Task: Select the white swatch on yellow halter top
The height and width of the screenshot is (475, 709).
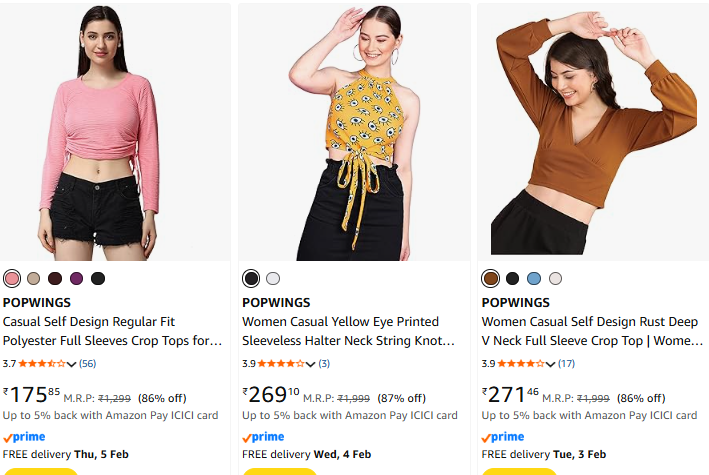Action: point(273,278)
